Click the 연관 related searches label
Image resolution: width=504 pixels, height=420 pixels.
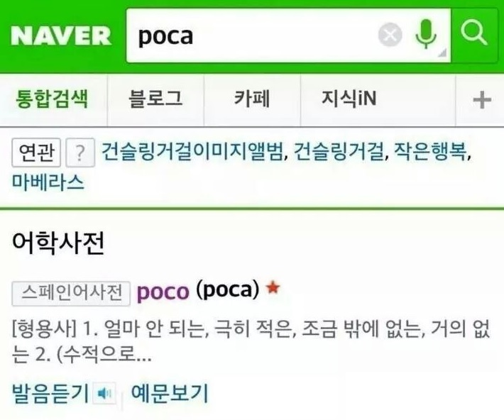36,153
